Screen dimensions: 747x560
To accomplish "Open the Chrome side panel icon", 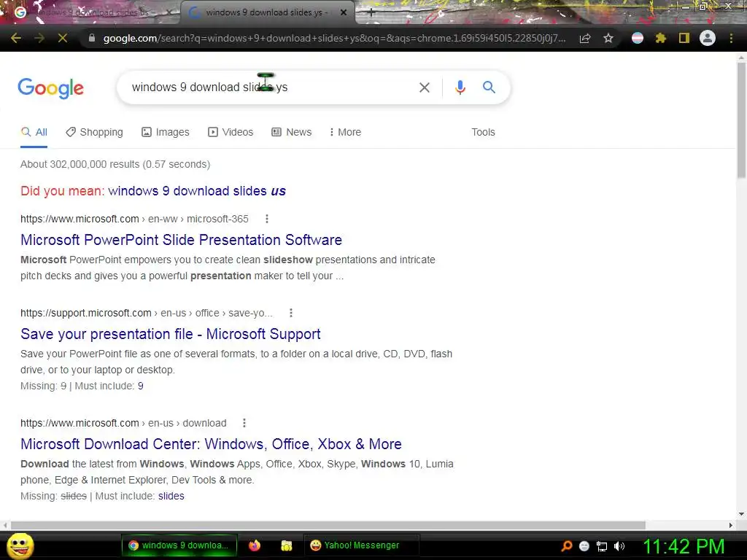I will pyautogui.click(x=684, y=38).
